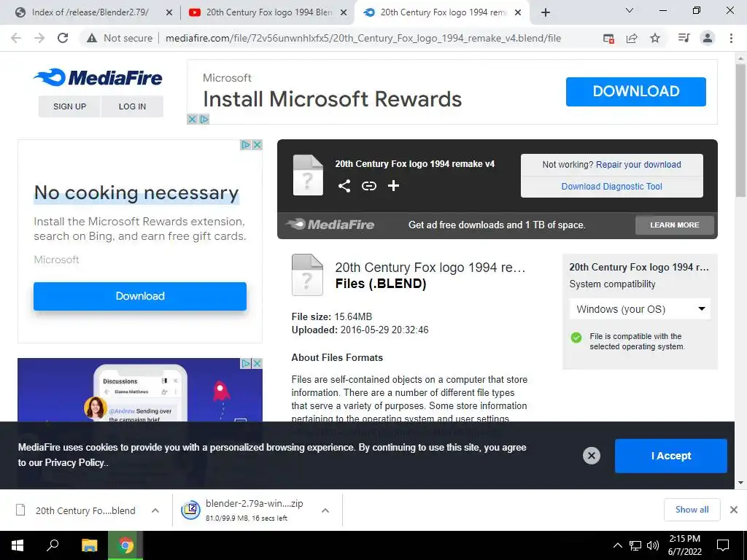The height and width of the screenshot is (560, 747).
Task: Click the Uploaded 2016-05-29 date text
Action: coord(360,330)
